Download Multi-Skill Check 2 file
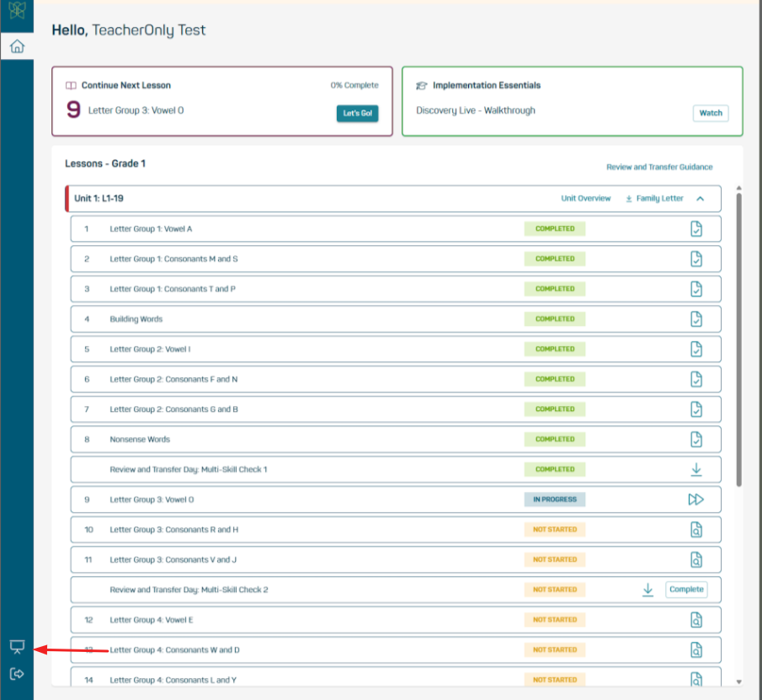This screenshot has width=762, height=700. [x=647, y=590]
